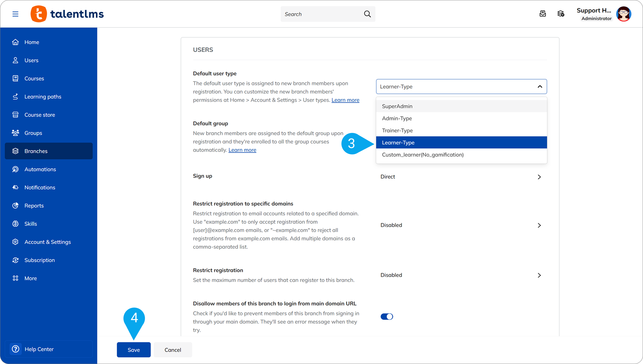The height and width of the screenshot is (364, 643).
Task: Expand Restrict registration to specific domains
Action: pyautogui.click(x=539, y=225)
